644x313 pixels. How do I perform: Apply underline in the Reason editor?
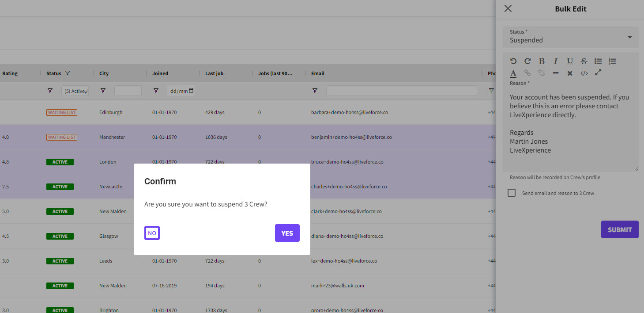click(570, 61)
